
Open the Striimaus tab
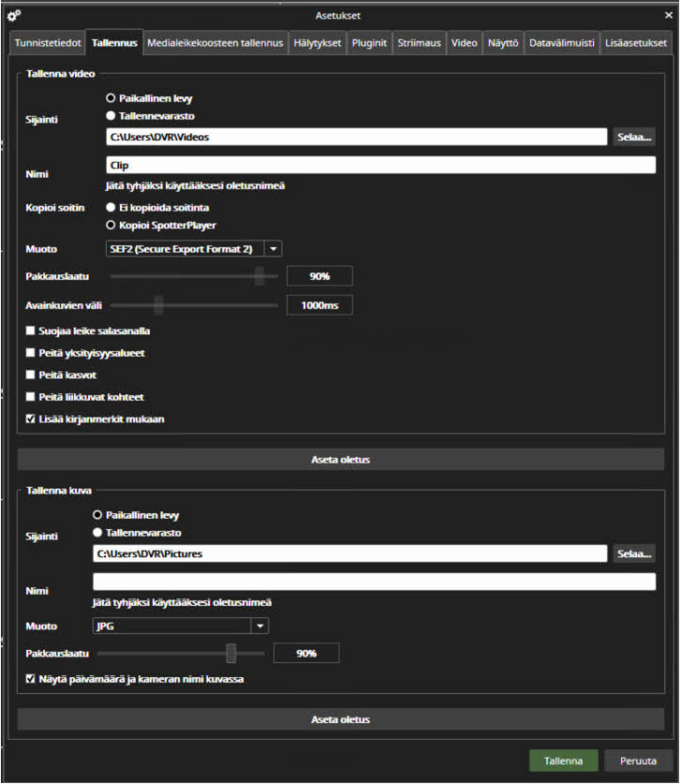(x=419, y=43)
